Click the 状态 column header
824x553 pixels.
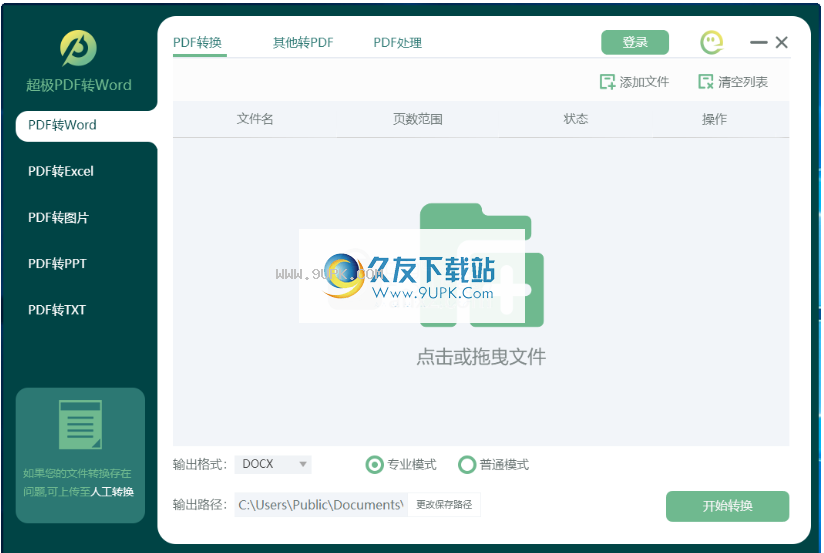(575, 119)
